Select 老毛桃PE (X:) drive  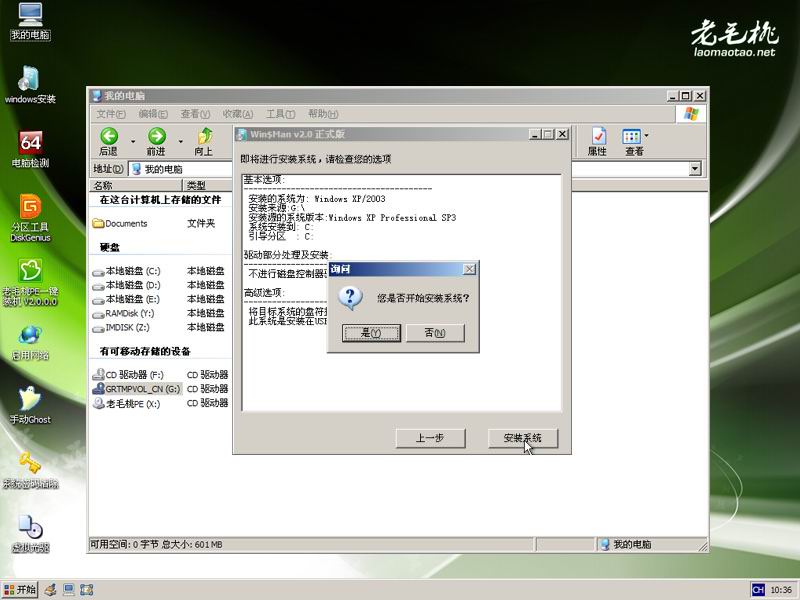126,404
